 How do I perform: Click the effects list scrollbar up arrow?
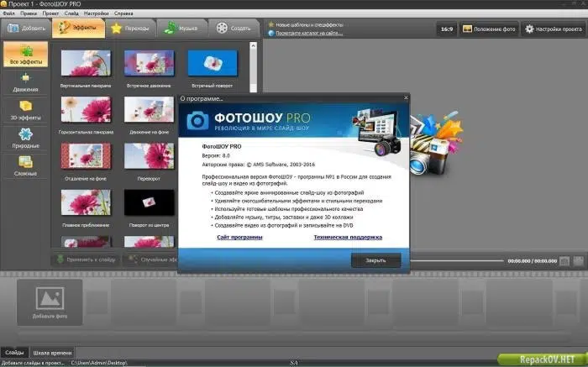pyautogui.click(x=253, y=45)
